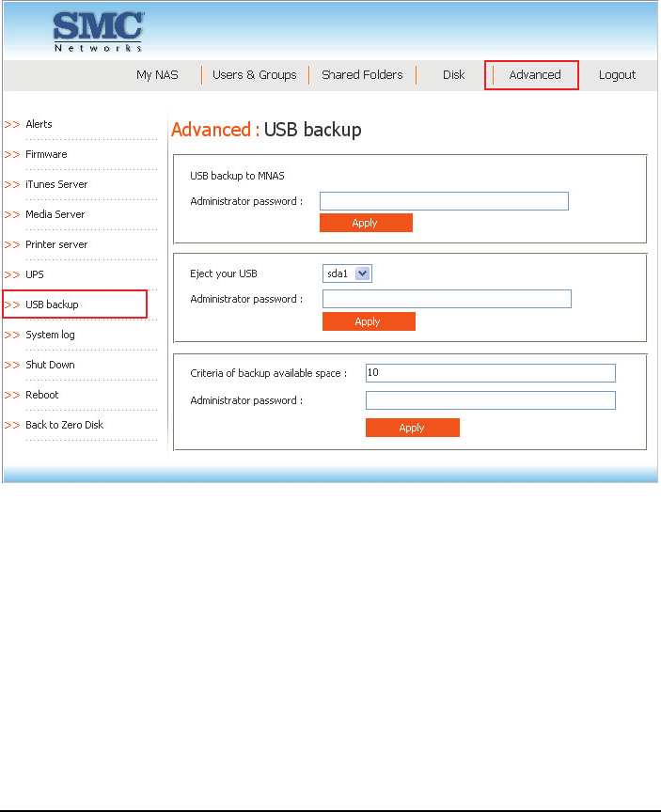
Task: Switch to Users & Groups tab
Action: (255, 74)
